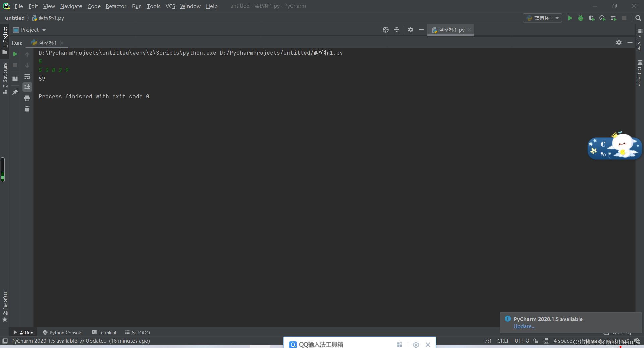Print the console contents

27,98
